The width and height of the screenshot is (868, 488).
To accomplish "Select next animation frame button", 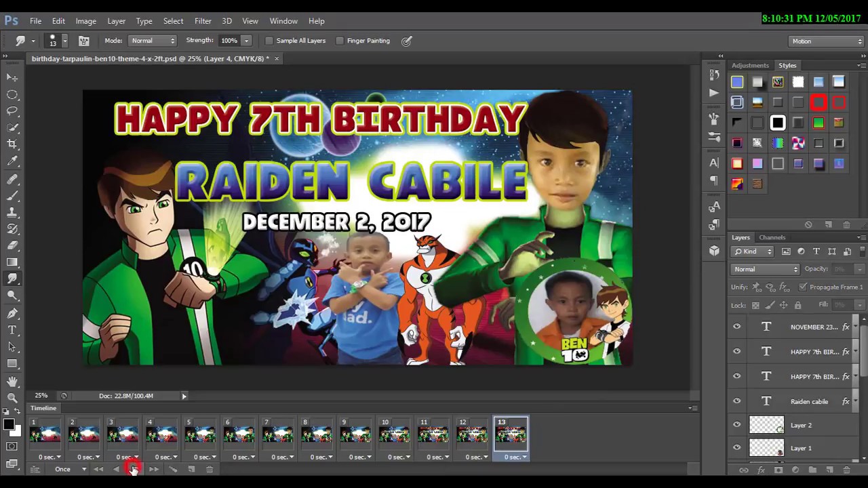I will tap(154, 469).
